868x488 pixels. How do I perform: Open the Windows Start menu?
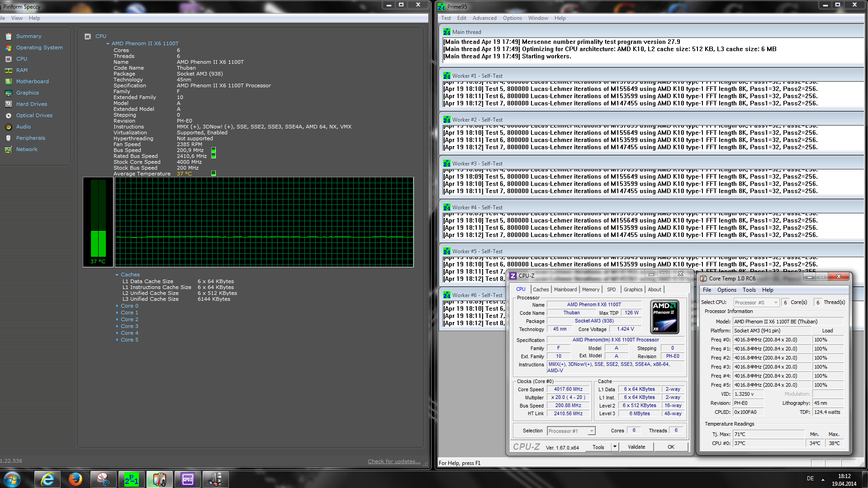point(12,479)
